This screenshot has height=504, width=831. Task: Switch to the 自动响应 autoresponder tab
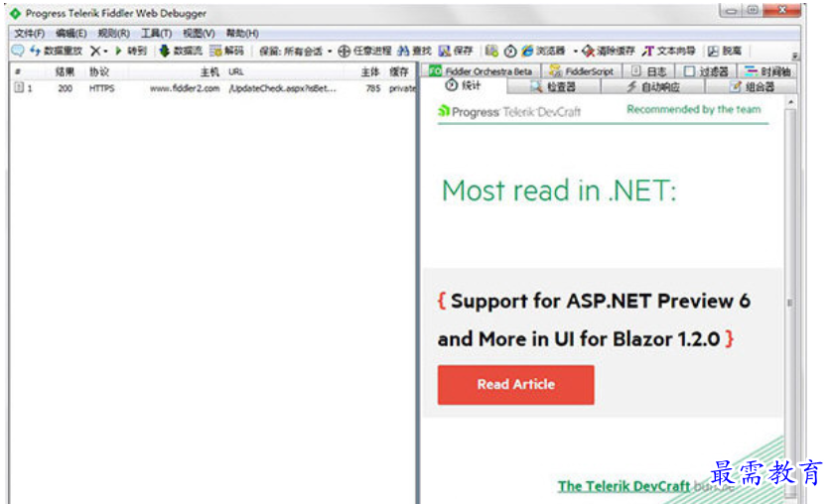(x=653, y=87)
